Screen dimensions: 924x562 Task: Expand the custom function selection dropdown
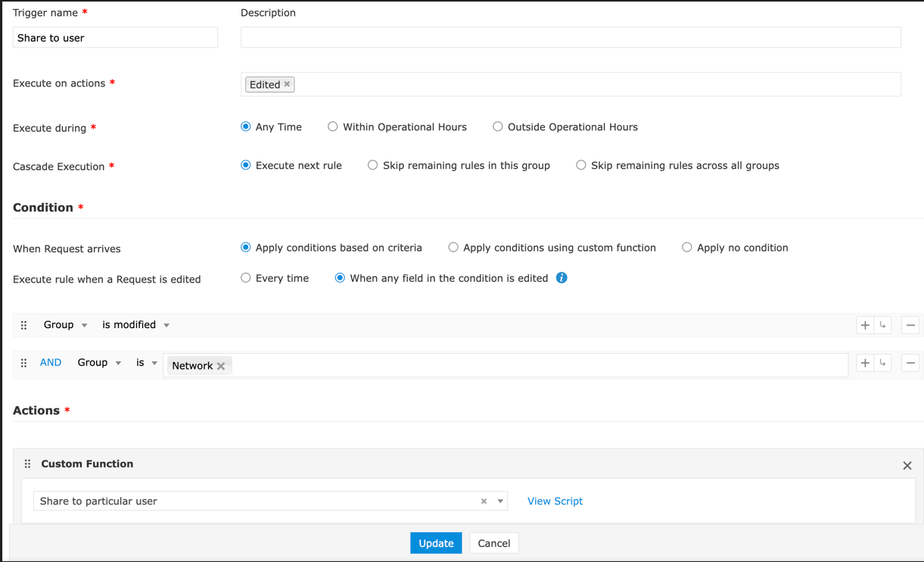tap(500, 501)
